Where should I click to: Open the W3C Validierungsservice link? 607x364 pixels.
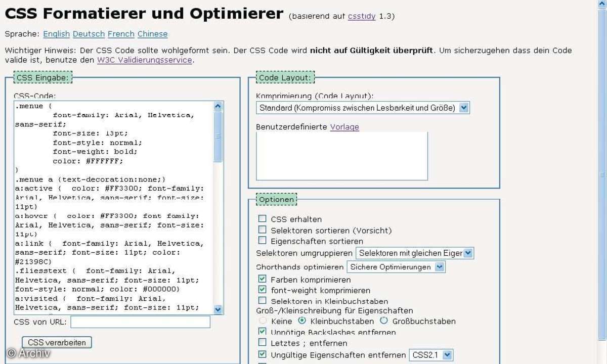coord(144,60)
